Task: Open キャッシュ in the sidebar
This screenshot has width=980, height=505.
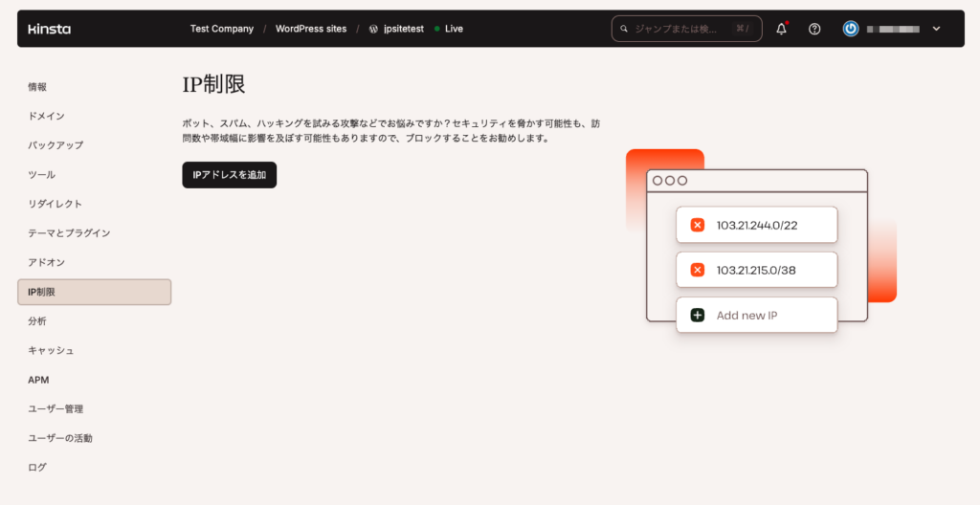Action: coord(51,350)
